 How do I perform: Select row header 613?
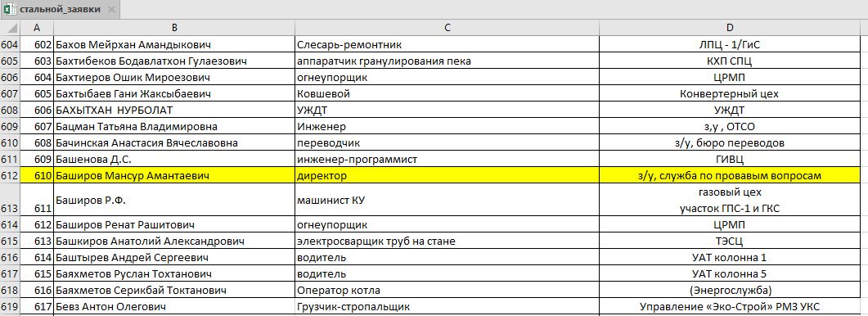click(10, 200)
